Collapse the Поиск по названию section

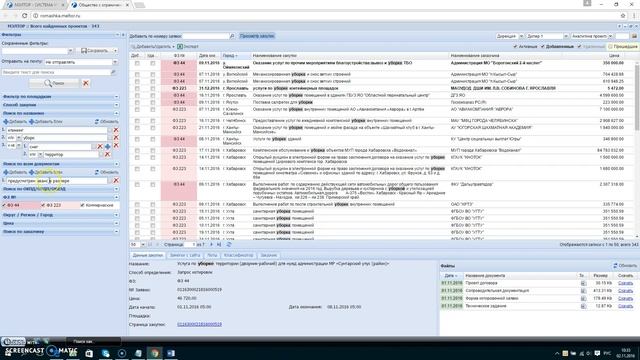pos(116,113)
